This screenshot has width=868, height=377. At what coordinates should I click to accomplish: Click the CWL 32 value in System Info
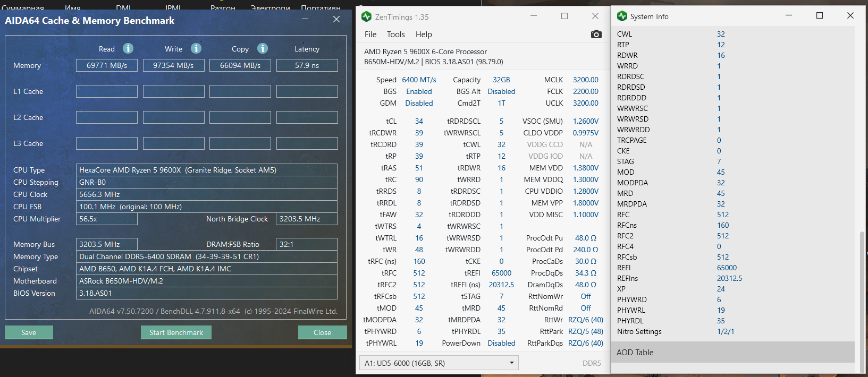click(721, 34)
